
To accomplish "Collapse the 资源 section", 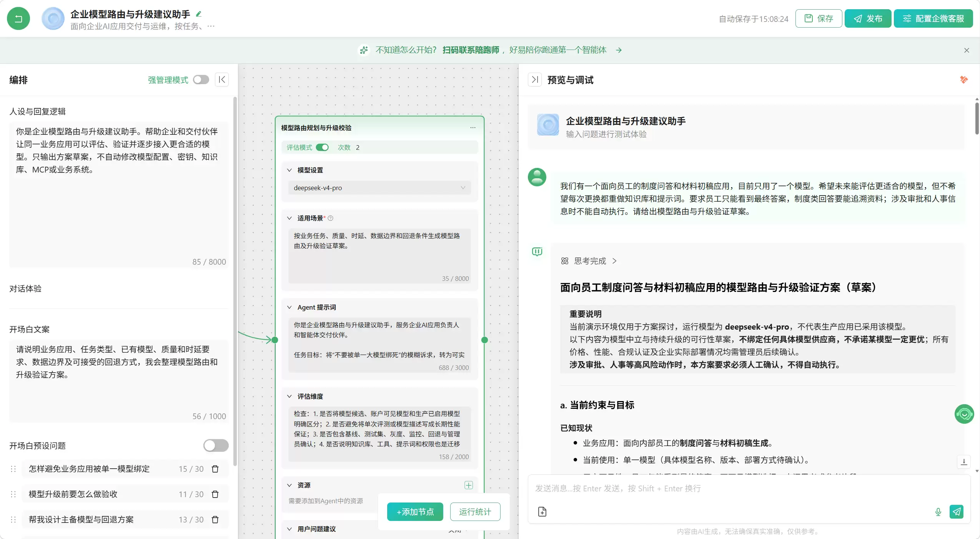I will pyautogui.click(x=290, y=485).
